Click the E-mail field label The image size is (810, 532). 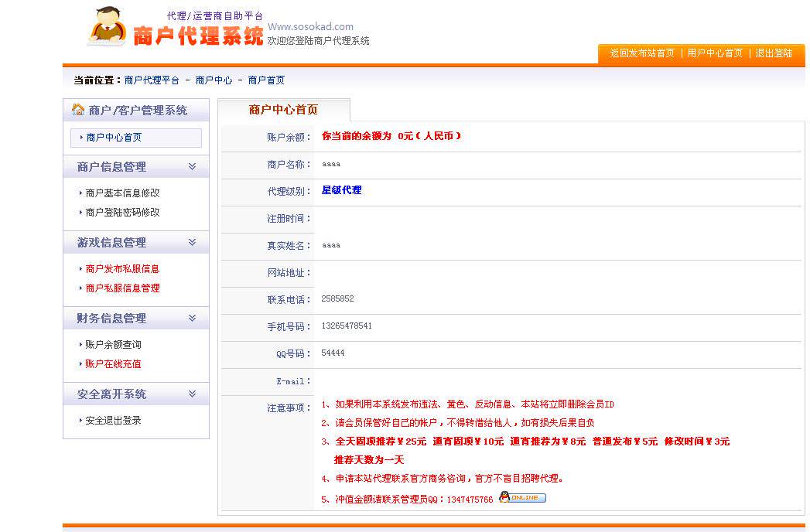coord(293,382)
